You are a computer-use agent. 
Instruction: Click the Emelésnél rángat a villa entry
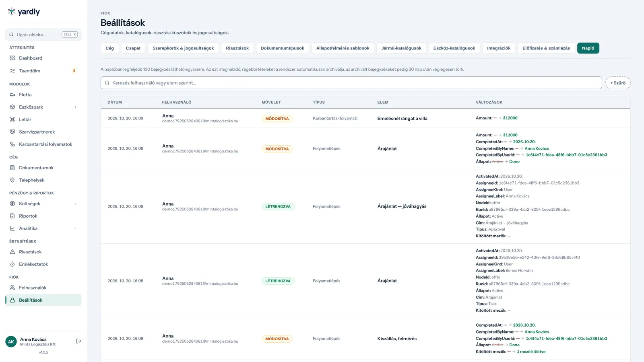click(402, 119)
